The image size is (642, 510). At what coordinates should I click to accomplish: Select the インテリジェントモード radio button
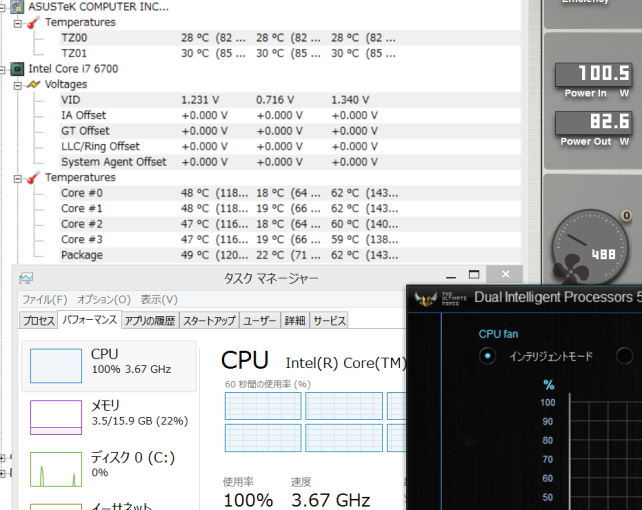pos(487,356)
